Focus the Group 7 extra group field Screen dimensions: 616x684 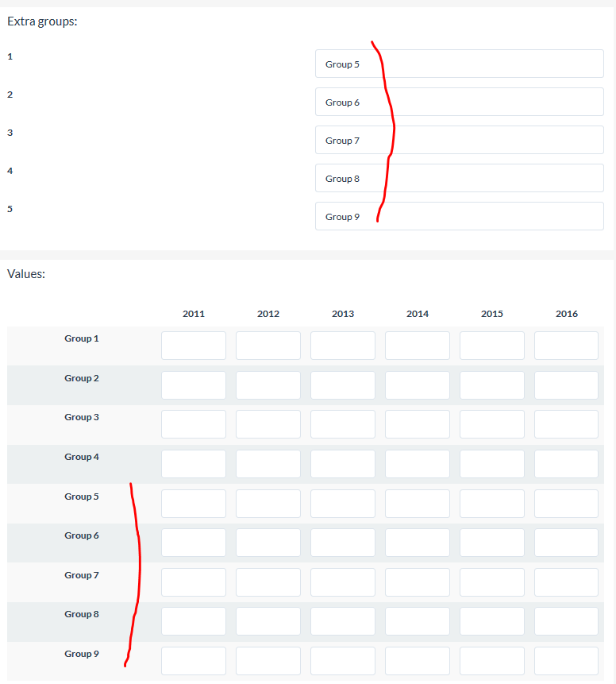[x=459, y=140]
